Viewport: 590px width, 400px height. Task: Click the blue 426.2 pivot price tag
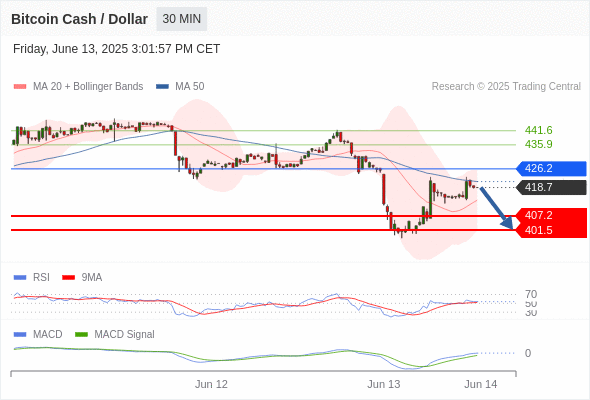(551, 168)
